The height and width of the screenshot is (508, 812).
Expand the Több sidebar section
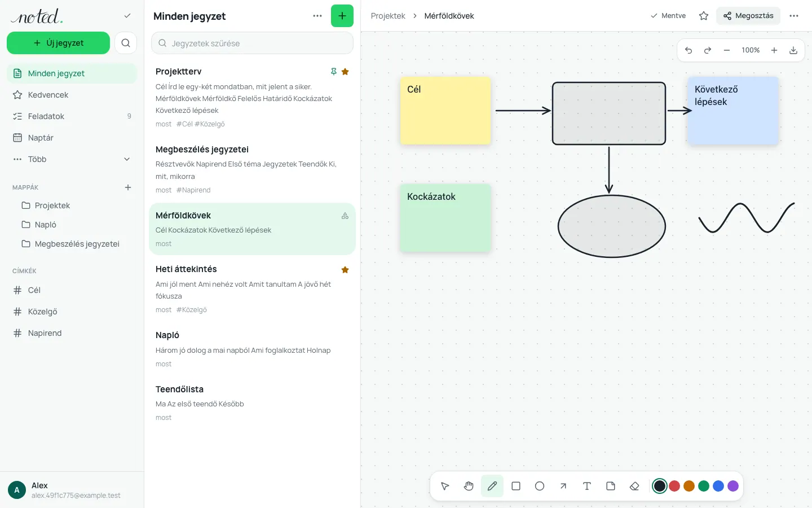click(72, 159)
